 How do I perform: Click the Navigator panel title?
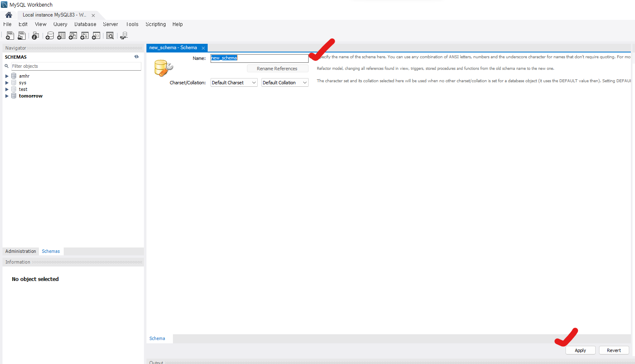(x=16, y=48)
